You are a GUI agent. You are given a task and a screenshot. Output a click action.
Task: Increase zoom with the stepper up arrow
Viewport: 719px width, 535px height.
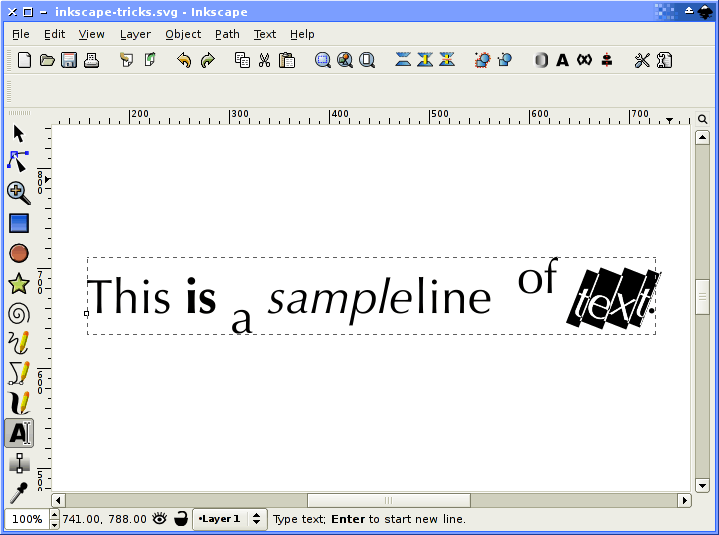(x=55, y=514)
